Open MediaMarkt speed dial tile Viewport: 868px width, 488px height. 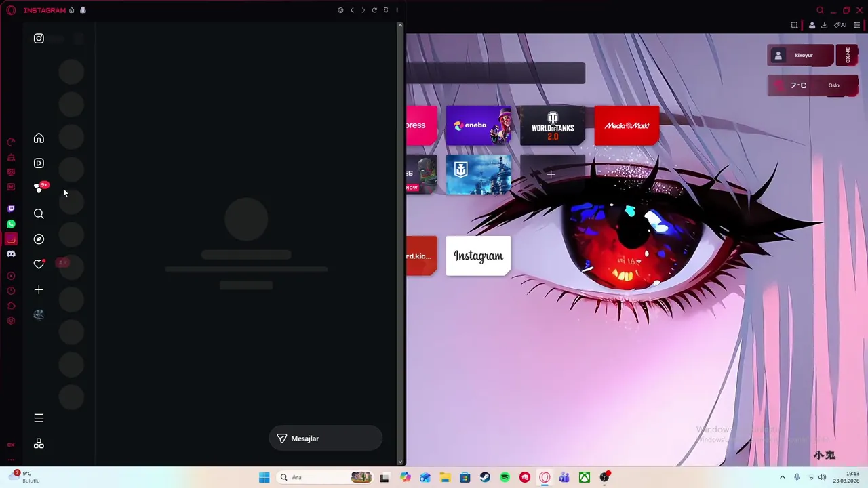tap(627, 125)
